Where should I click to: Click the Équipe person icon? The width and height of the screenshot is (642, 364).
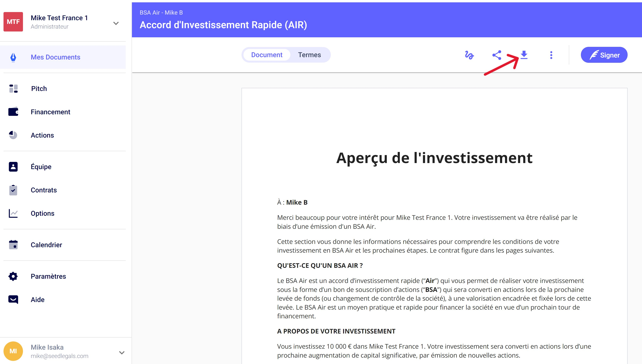coord(13,167)
